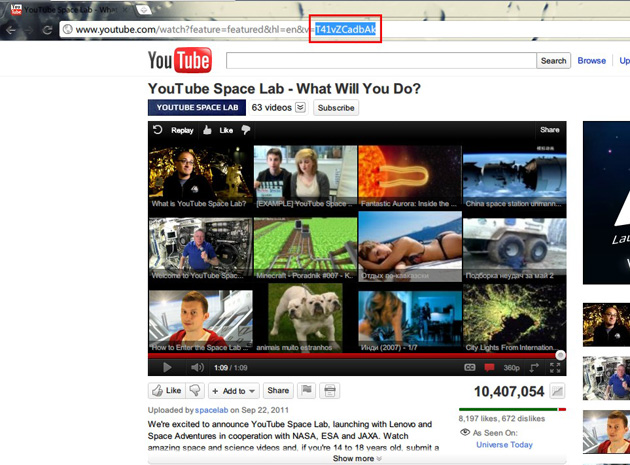Open the YOUTUBE SPACE LAB channel button
Screen dimensions: 630x465
click(197, 108)
